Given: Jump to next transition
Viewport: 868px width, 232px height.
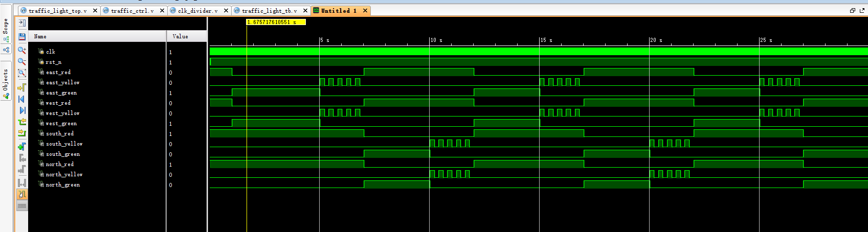Looking at the screenshot, I should coord(22,133).
